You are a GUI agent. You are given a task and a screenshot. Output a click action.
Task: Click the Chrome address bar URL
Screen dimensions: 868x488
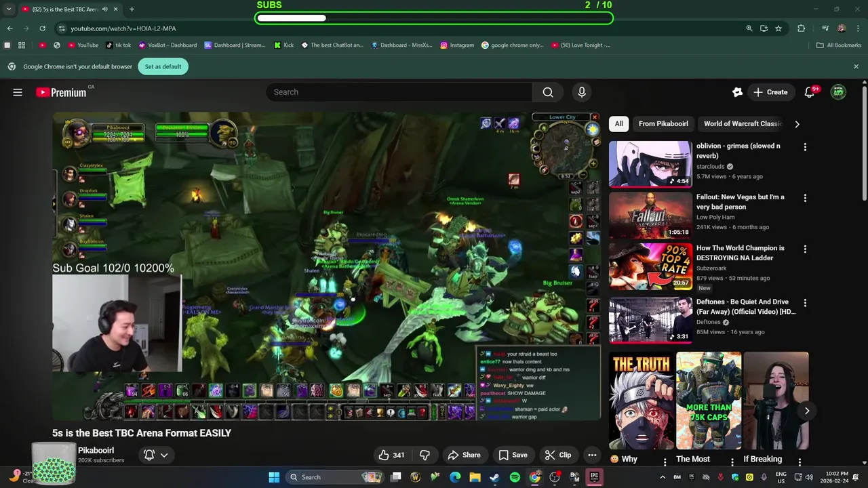coord(123,28)
